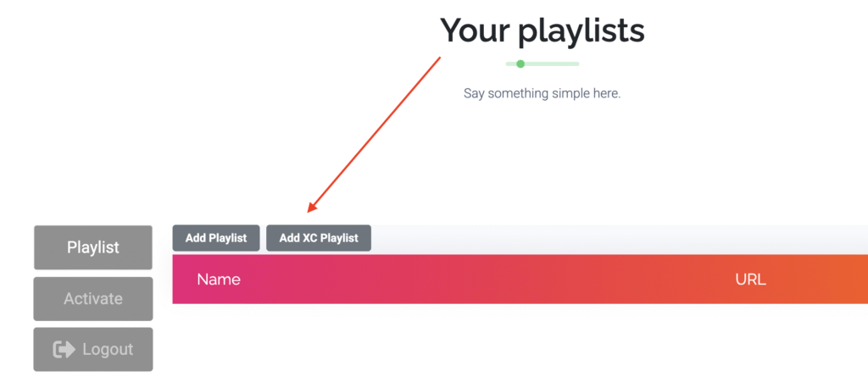Switch to the Activate sidebar section
The image size is (868, 382).
93,298
